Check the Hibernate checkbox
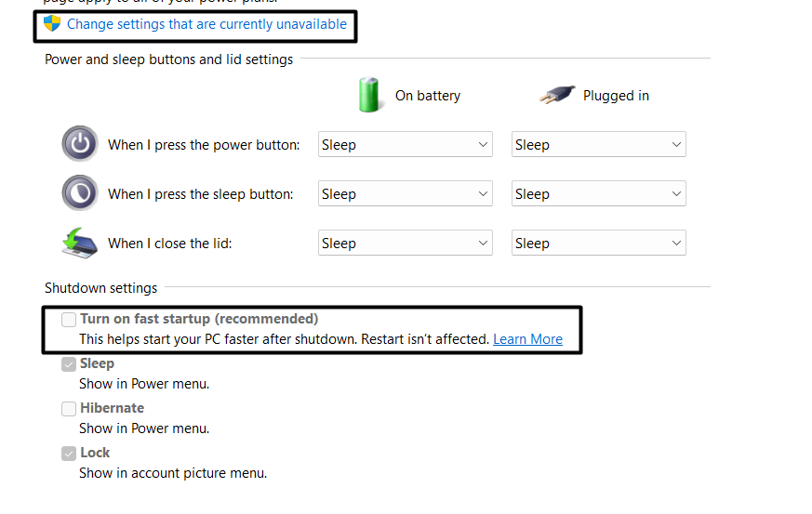The image size is (812, 514). click(x=69, y=409)
